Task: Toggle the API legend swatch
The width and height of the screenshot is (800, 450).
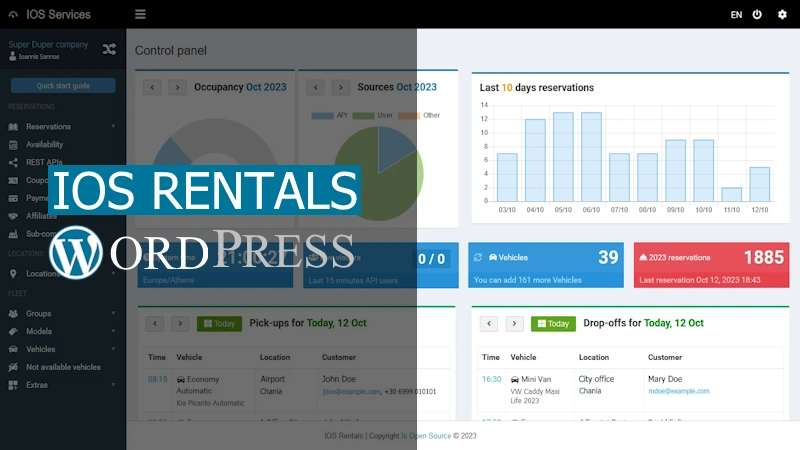Action: pyautogui.click(x=322, y=115)
